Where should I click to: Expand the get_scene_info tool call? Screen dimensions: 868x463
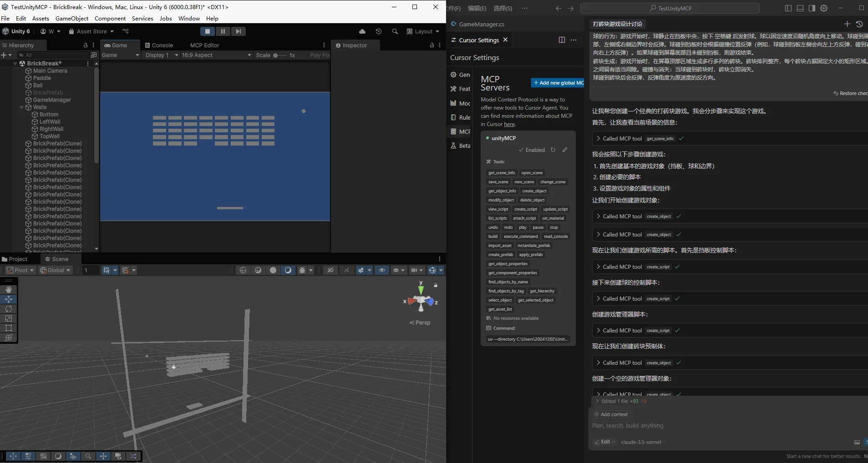click(x=598, y=138)
